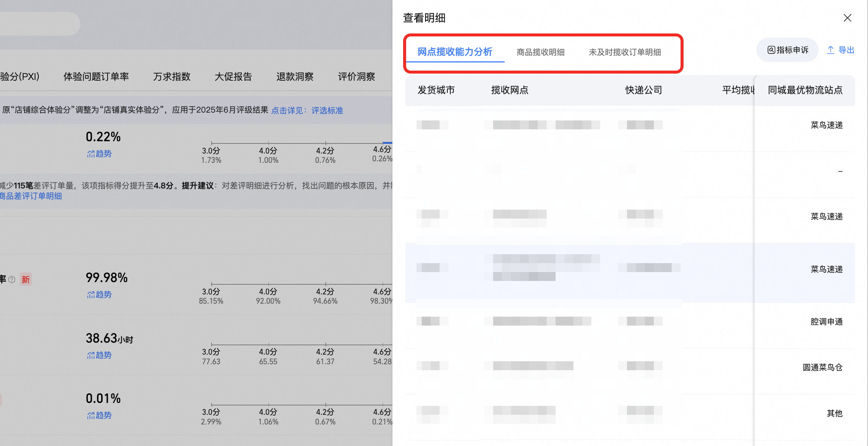868x446 pixels.
Task: Click the 指标申诉 appeal button
Action: pyautogui.click(x=787, y=50)
